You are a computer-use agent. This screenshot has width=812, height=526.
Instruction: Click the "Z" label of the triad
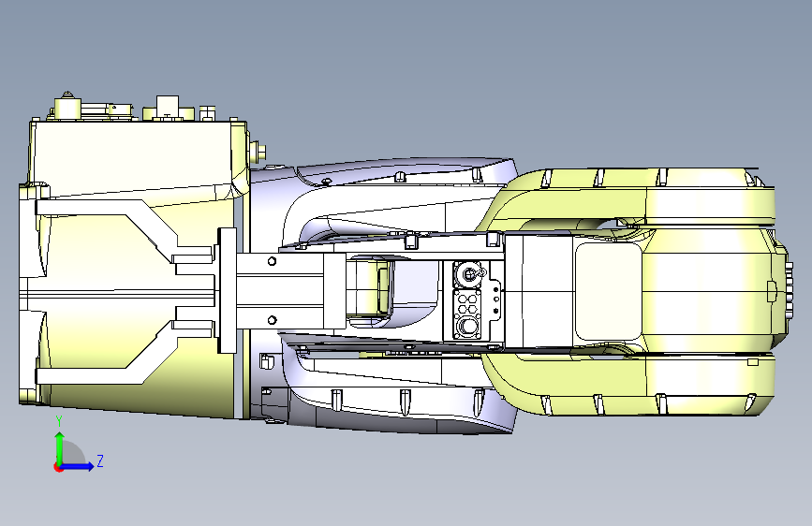point(100,460)
